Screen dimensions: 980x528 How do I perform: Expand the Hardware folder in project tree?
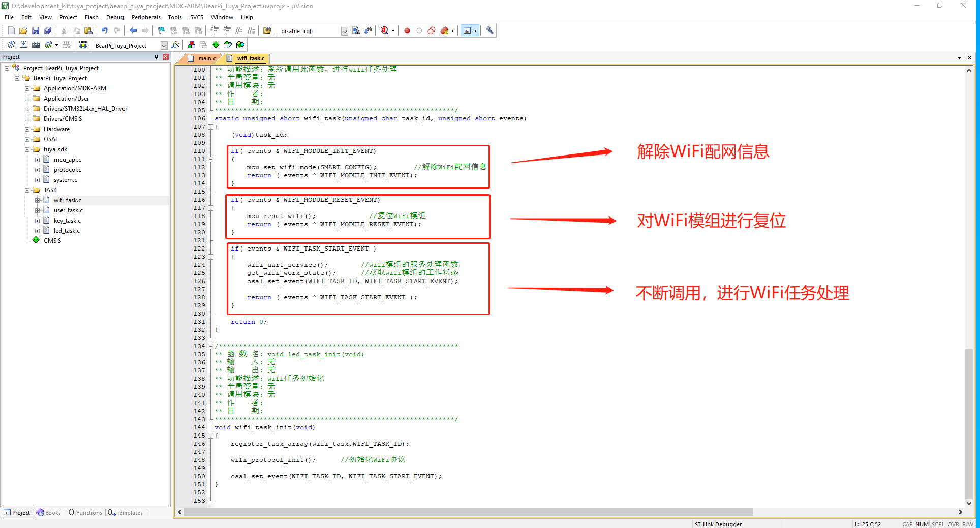pyautogui.click(x=27, y=129)
